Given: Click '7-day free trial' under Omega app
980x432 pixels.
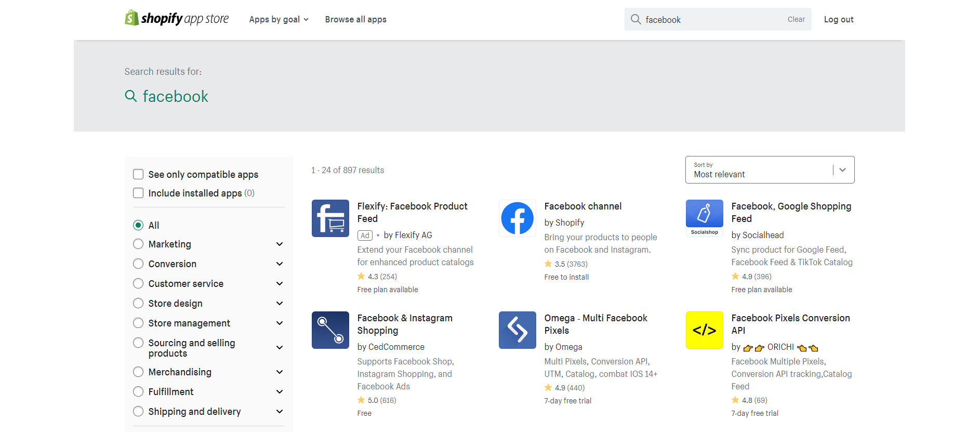Looking at the screenshot, I should pos(568,401).
